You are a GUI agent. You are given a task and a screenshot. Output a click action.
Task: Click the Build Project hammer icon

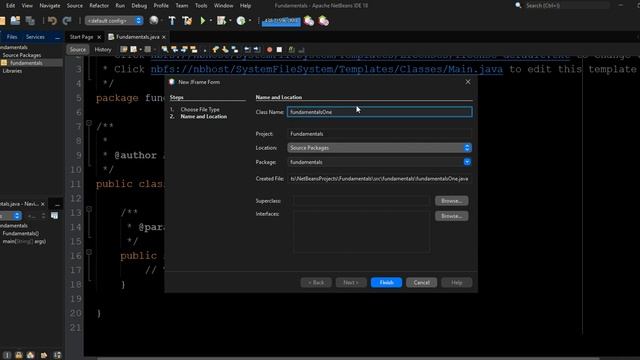pos(172,21)
